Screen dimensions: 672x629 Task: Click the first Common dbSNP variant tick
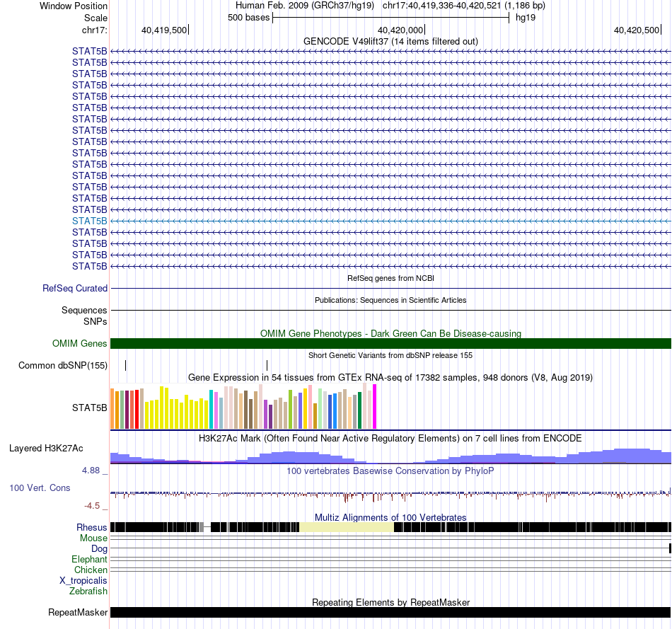tap(126, 365)
